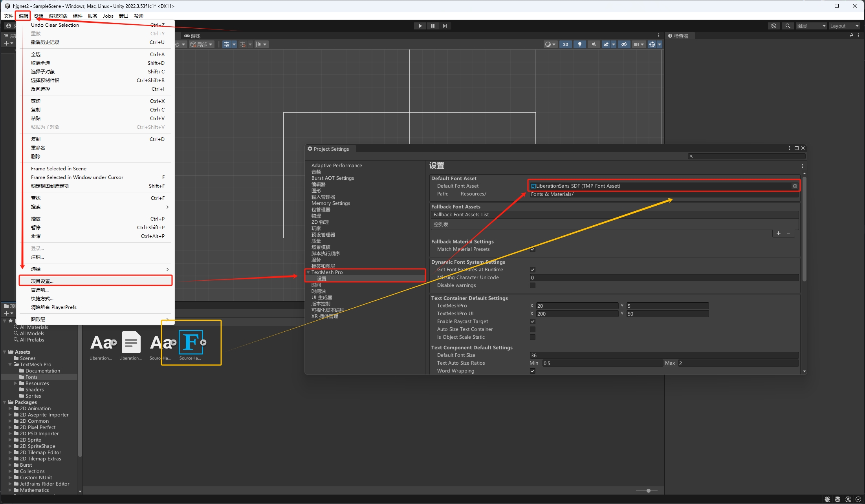Expand first Liberation font asset arrow
The width and height of the screenshot is (865, 504).
point(114,343)
